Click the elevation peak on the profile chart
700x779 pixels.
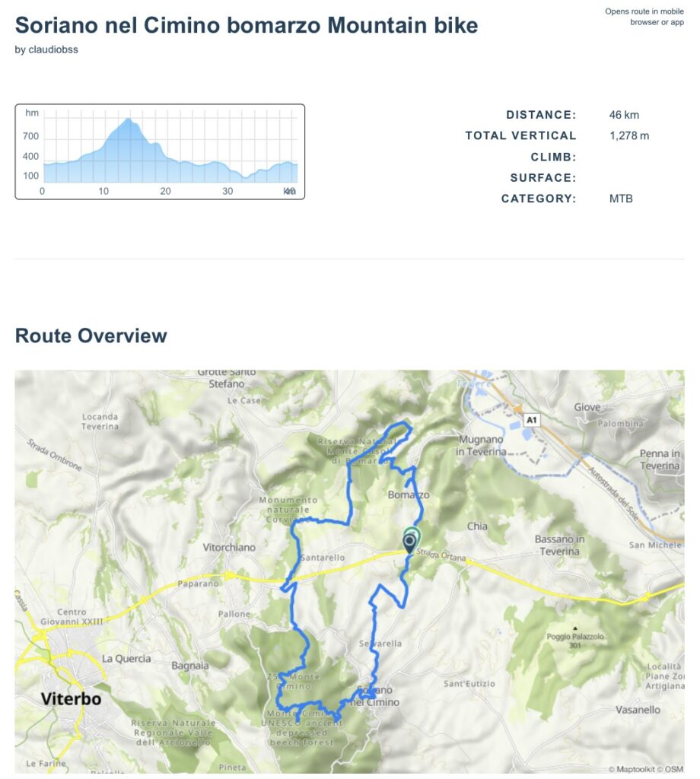tap(129, 119)
